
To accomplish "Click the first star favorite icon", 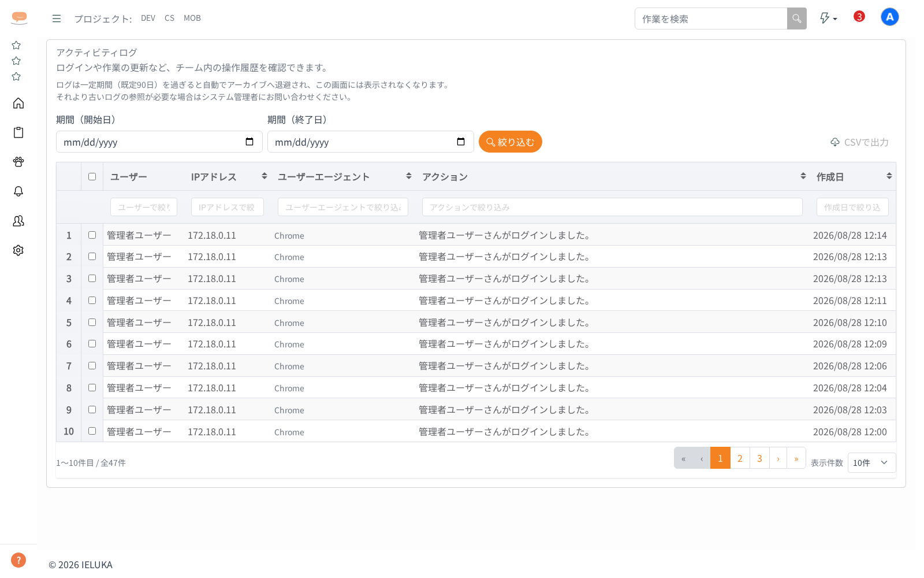I will 16,45.
